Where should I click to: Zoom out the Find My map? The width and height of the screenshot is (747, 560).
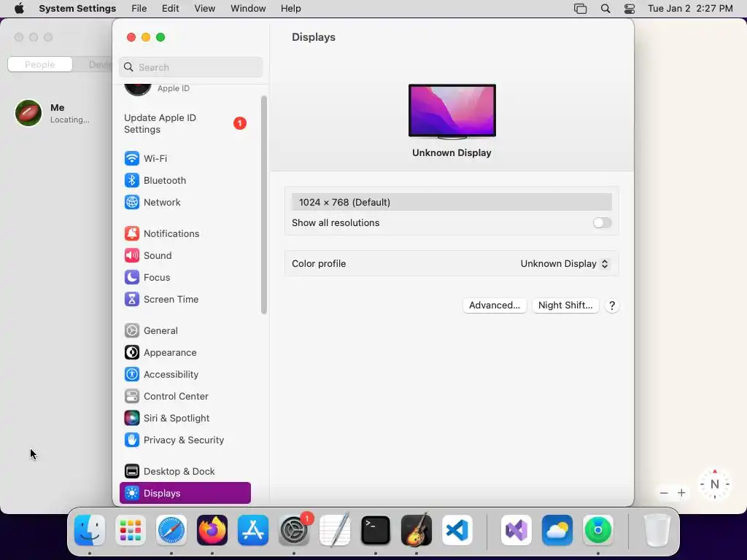tap(664, 493)
